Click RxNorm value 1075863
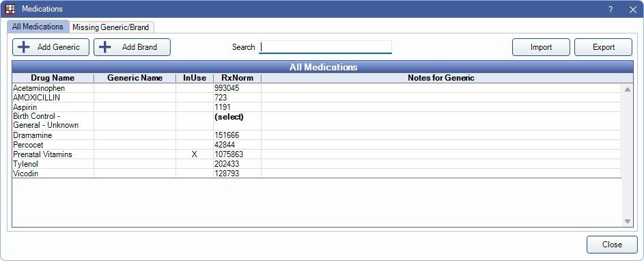This screenshot has height=261, width=644. [x=229, y=154]
